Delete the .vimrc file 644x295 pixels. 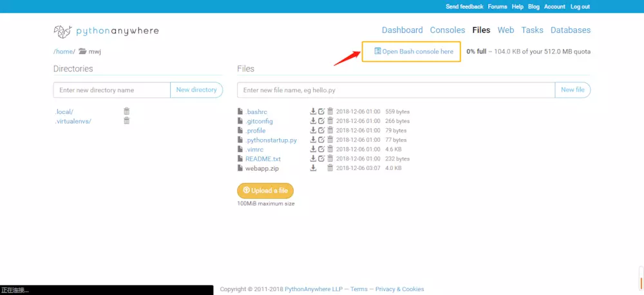[x=330, y=149]
